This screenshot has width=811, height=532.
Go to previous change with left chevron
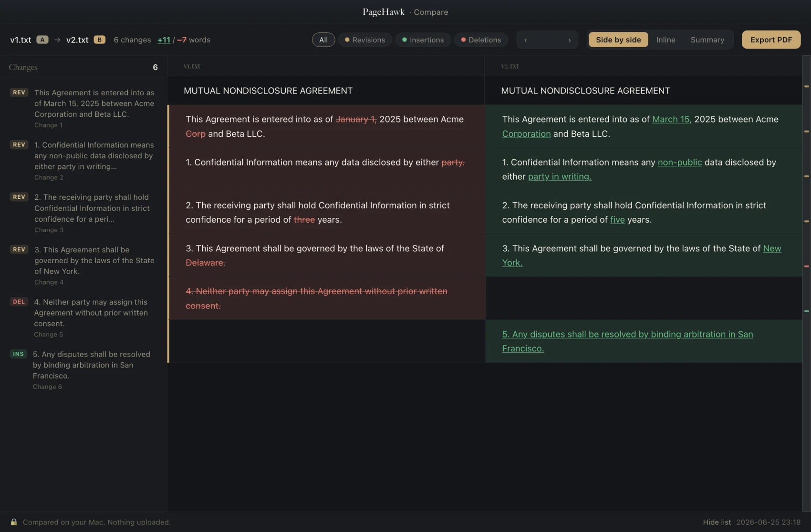click(x=526, y=40)
